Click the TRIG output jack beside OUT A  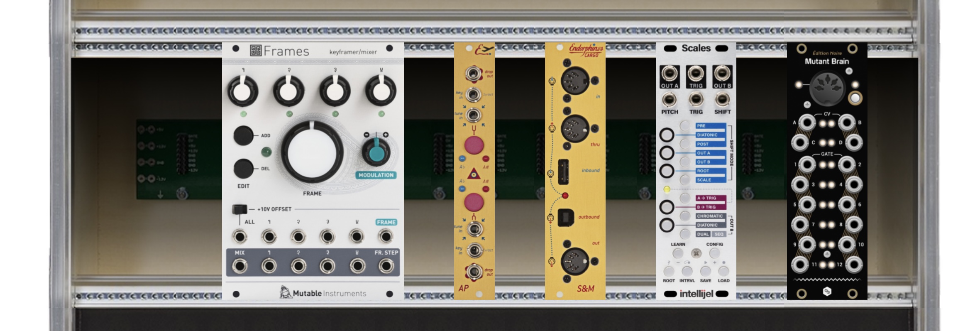[696, 74]
